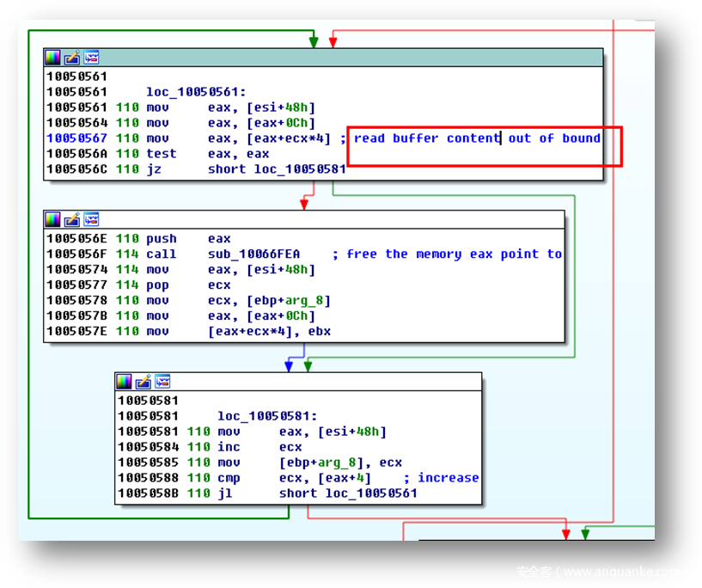
Task: Follow call target sub_10066FEA
Action: (253, 254)
